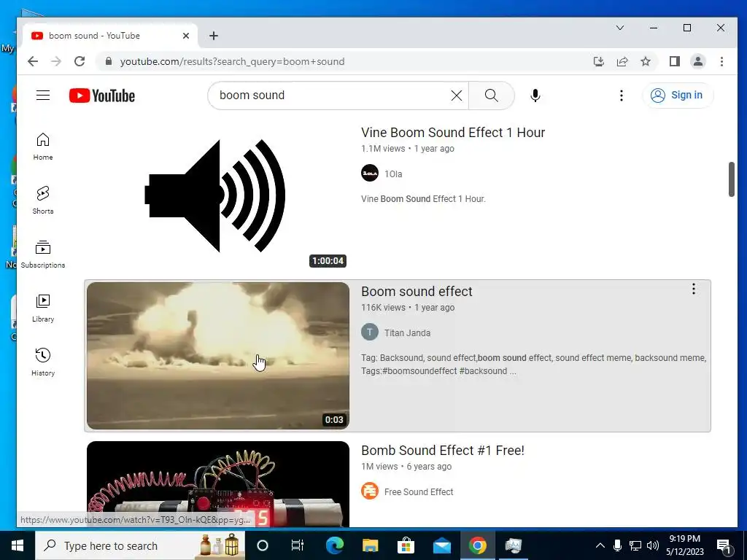747x560 pixels.
Task: Open Library in the sidebar
Action: pos(43,308)
